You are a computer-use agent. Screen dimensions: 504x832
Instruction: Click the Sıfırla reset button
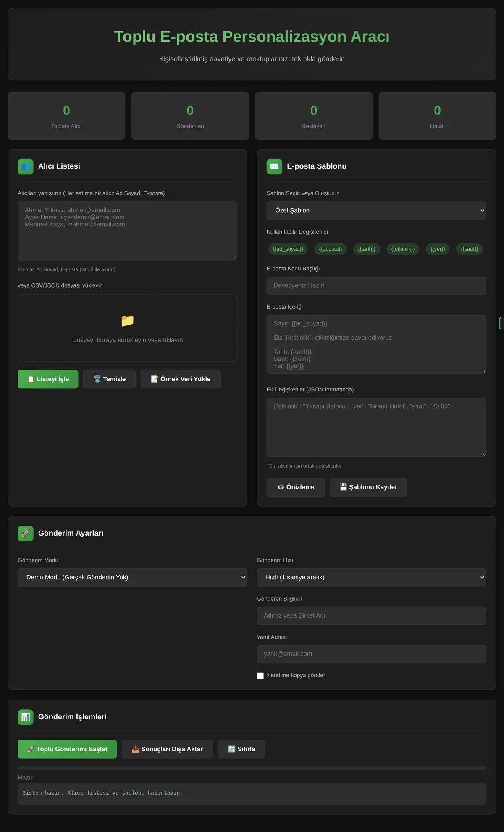241,749
